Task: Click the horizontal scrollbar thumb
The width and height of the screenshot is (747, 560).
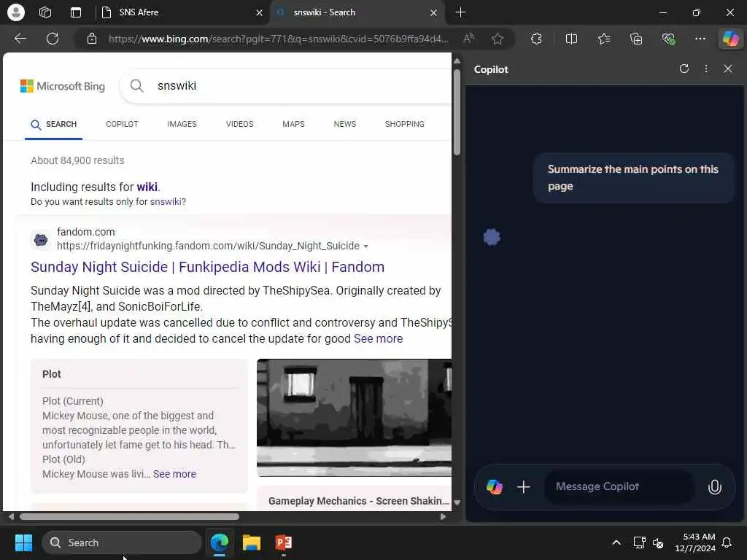Action: point(129,516)
